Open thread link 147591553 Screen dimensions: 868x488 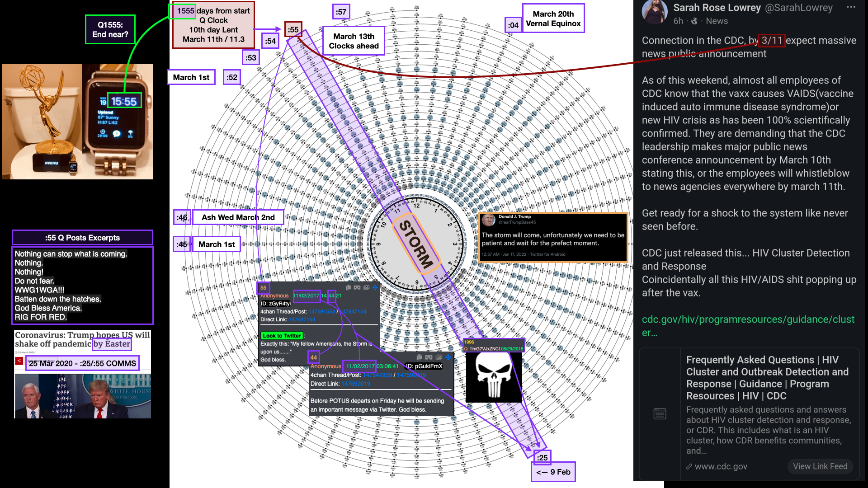[322, 312]
